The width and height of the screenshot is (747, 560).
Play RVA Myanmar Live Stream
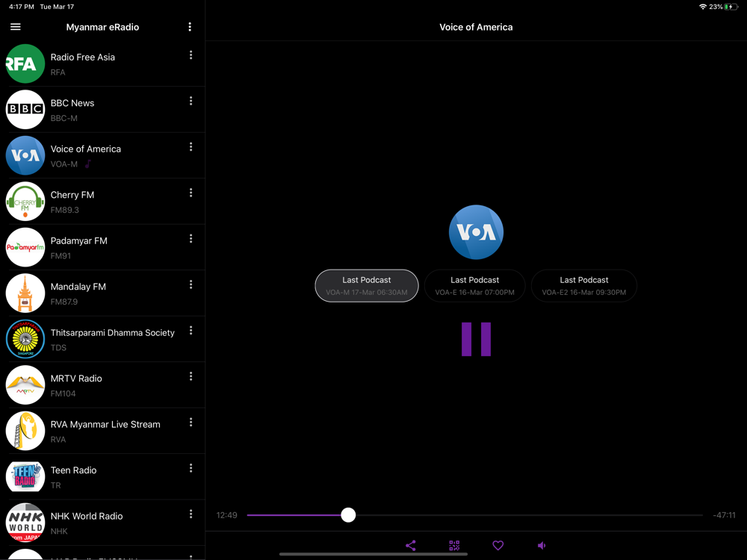coord(102,431)
